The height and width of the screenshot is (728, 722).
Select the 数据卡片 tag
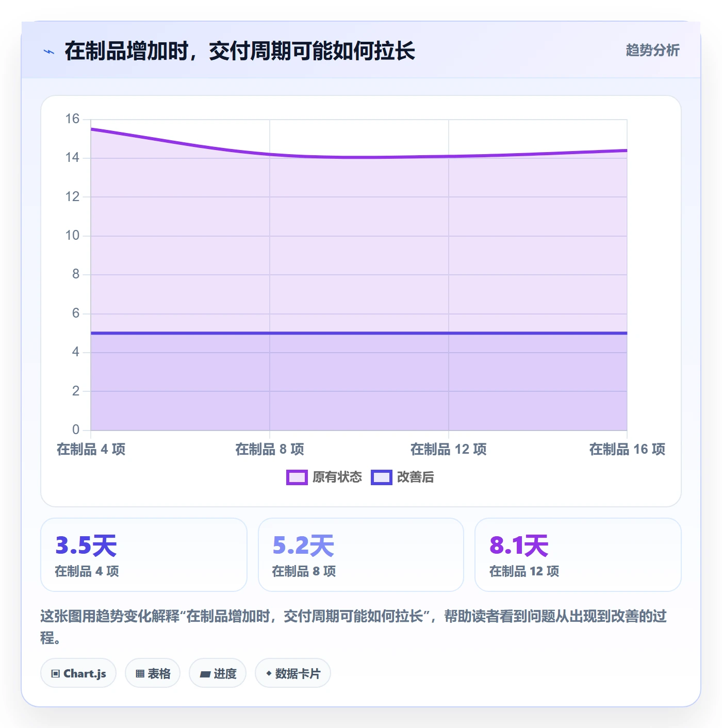click(x=293, y=673)
